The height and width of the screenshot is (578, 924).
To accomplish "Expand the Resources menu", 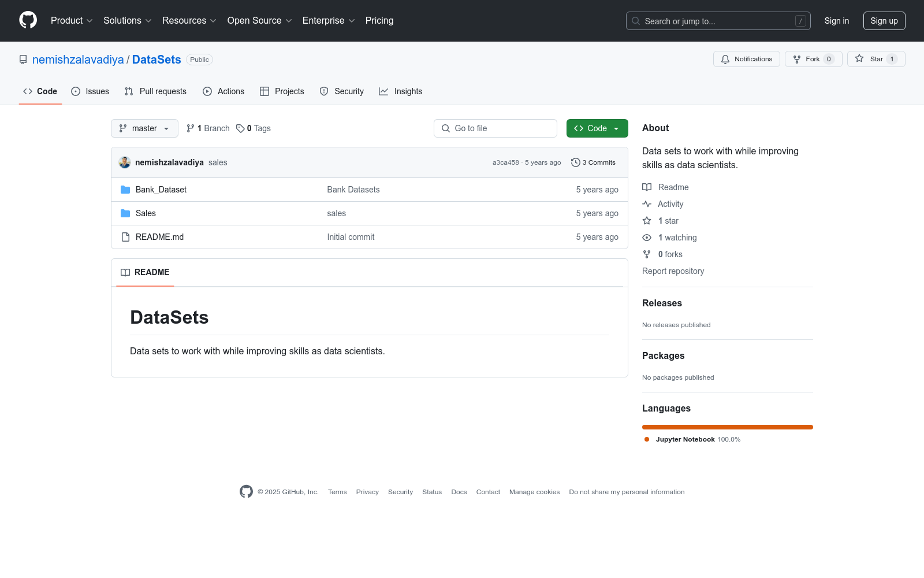I will coord(189,21).
